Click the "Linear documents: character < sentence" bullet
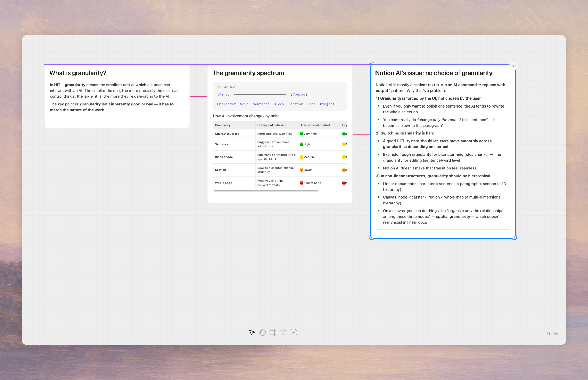 tap(444, 187)
